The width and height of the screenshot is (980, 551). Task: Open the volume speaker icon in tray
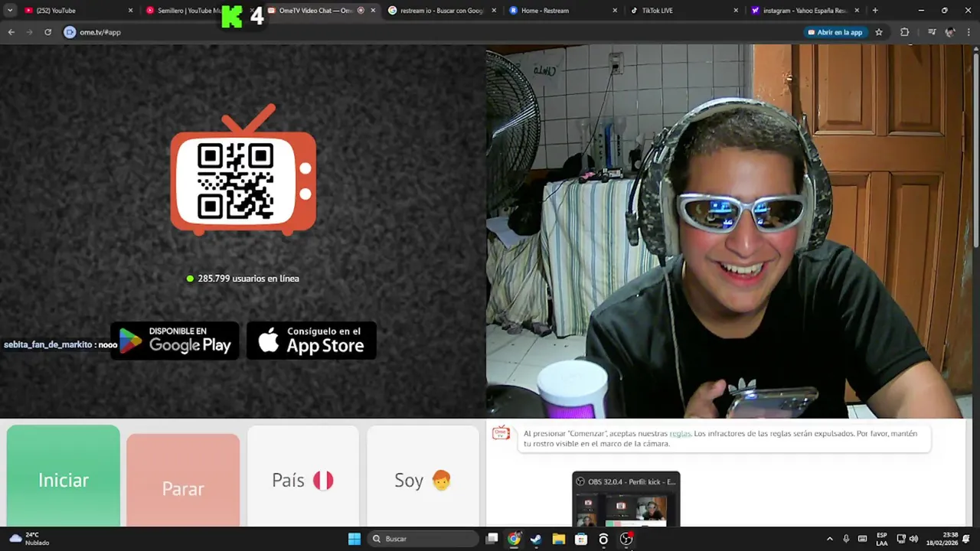click(913, 539)
